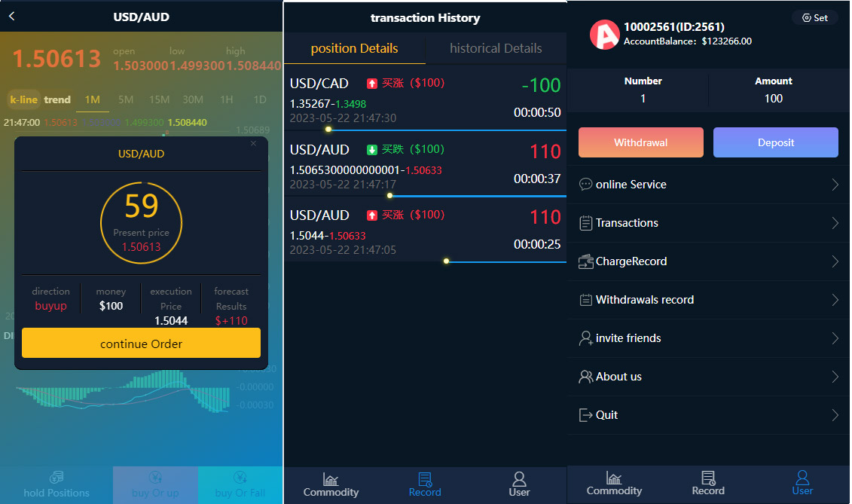Click the invite friends person icon

[x=586, y=338]
